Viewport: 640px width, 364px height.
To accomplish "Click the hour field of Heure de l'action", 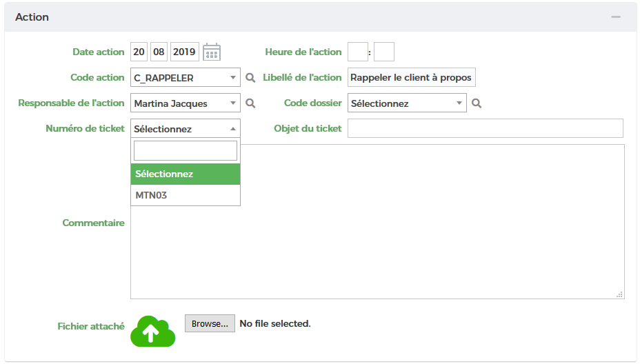I will [x=358, y=52].
